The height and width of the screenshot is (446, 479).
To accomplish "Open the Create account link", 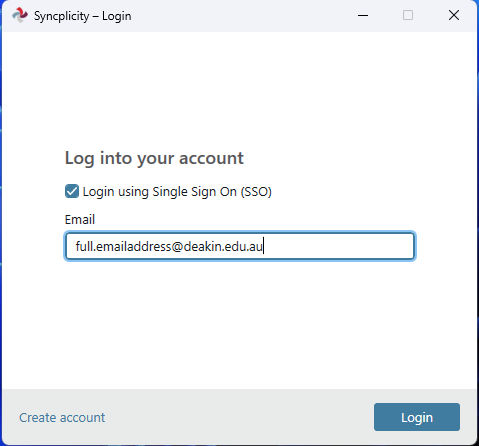I will coord(62,418).
